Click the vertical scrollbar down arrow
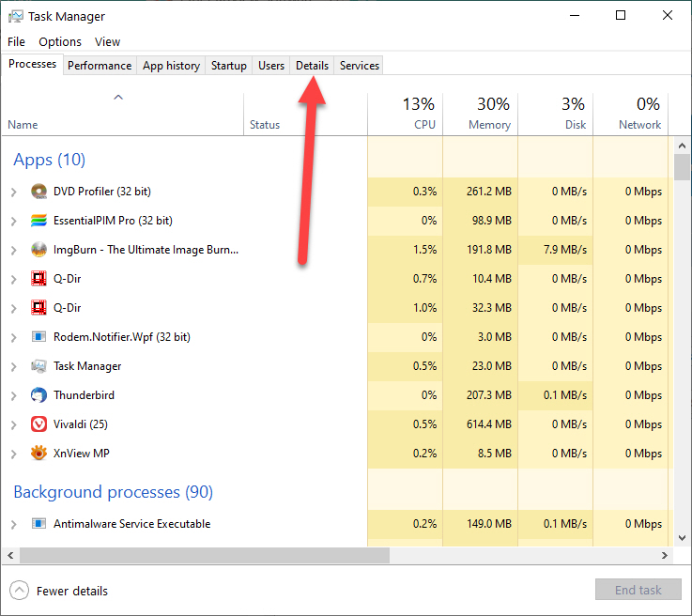Viewport: 692px width, 616px height. point(683,538)
